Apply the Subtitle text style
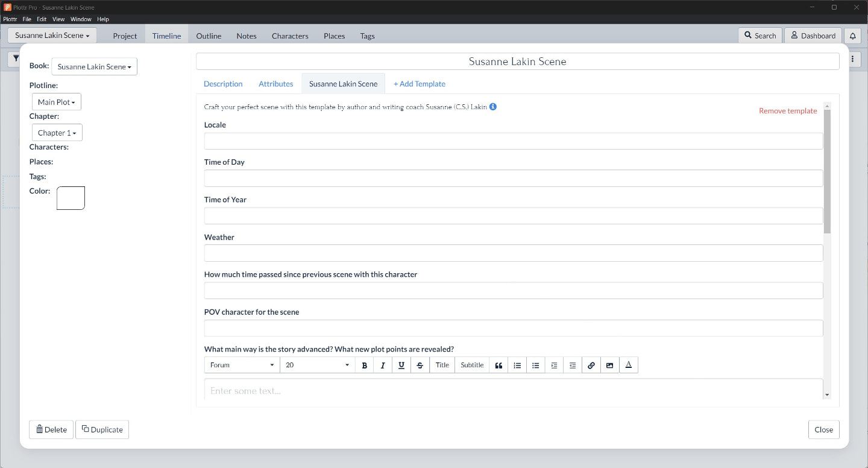868x468 pixels. click(x=472, y=365)
